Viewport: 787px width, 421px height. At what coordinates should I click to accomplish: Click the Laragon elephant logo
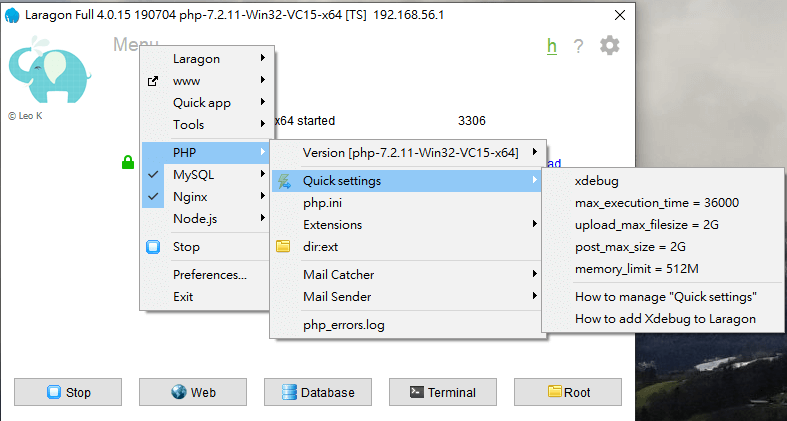click(49, 69)
